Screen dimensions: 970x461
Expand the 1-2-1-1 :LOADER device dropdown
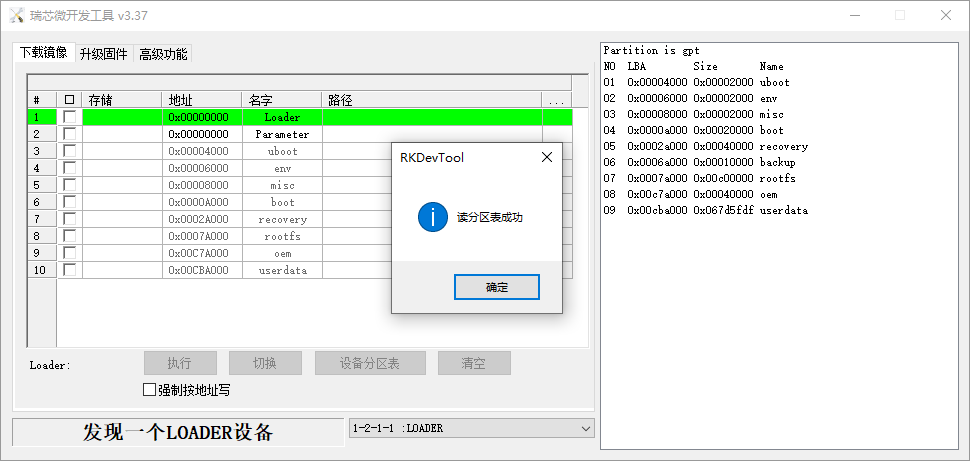tap(585, 428)
